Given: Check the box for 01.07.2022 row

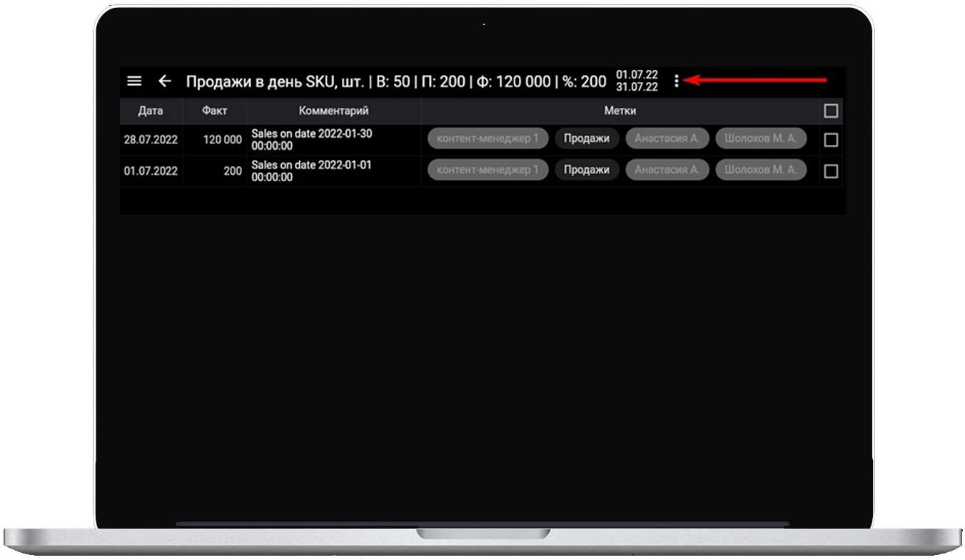Looking at the screenshot, I should [830, 171].
